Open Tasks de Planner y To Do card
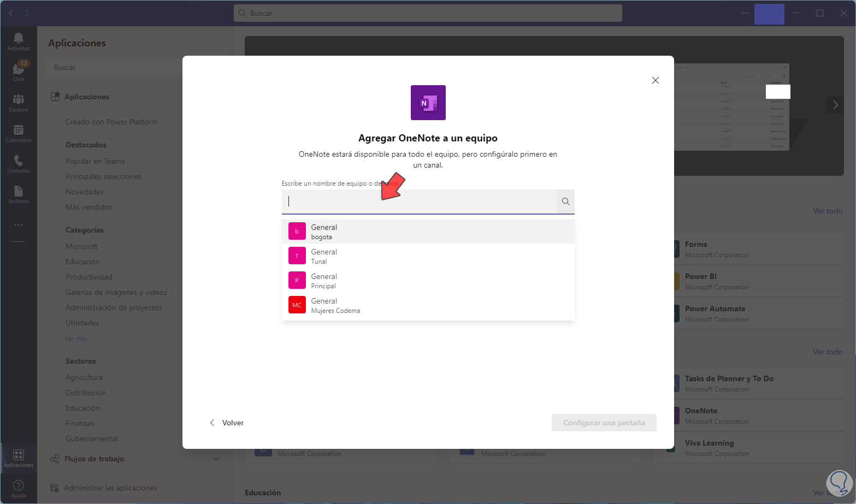 759,383
